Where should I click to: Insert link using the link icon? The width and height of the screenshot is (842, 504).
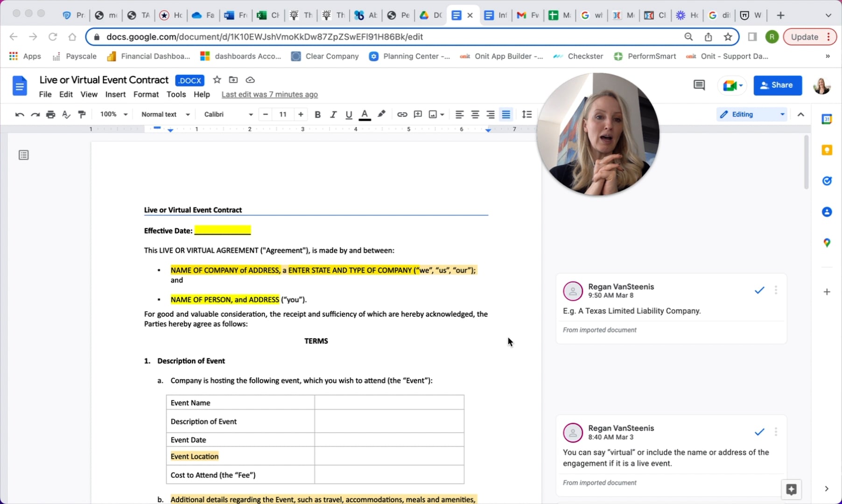tap(402, 114)
